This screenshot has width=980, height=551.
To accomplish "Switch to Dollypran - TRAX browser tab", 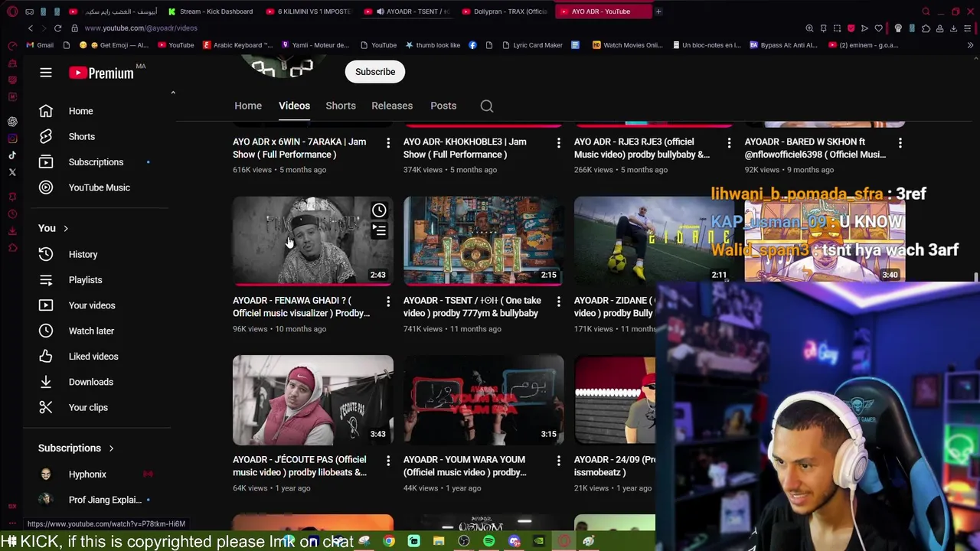I will point(504,11).
